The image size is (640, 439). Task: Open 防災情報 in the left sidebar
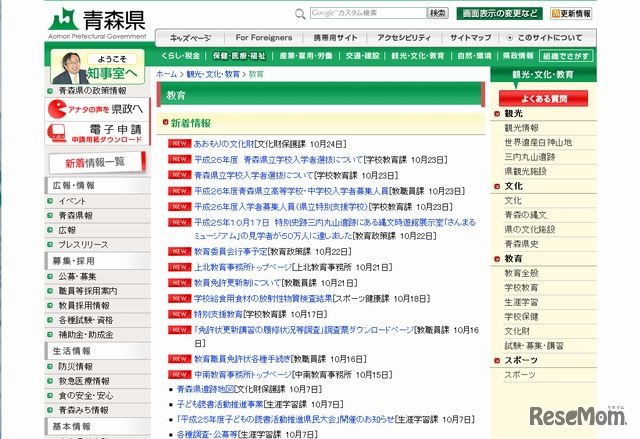click(76, 366)
